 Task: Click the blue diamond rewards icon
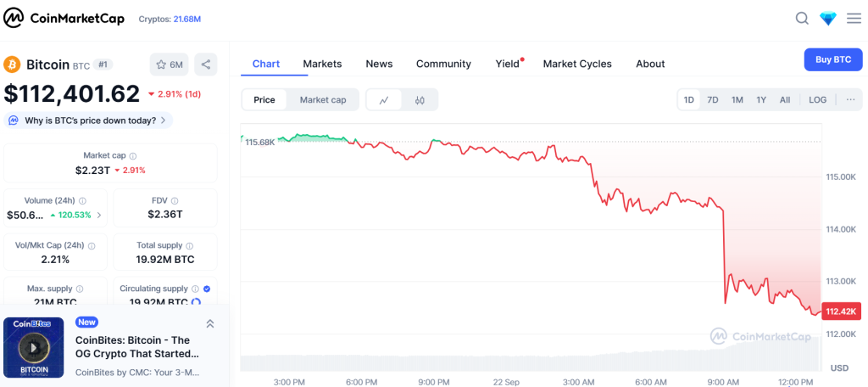[x=828, y=19]
